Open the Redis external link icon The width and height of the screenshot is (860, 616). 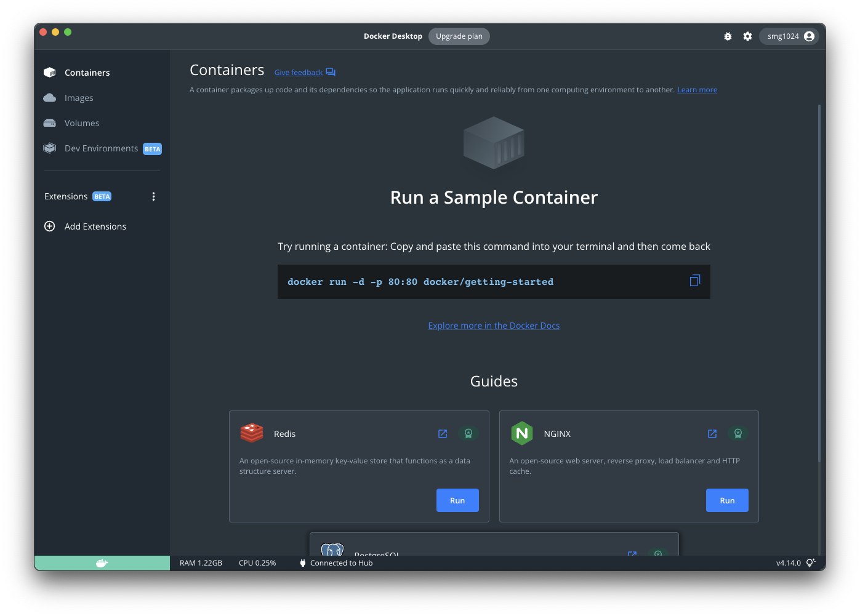click(443, 434)
